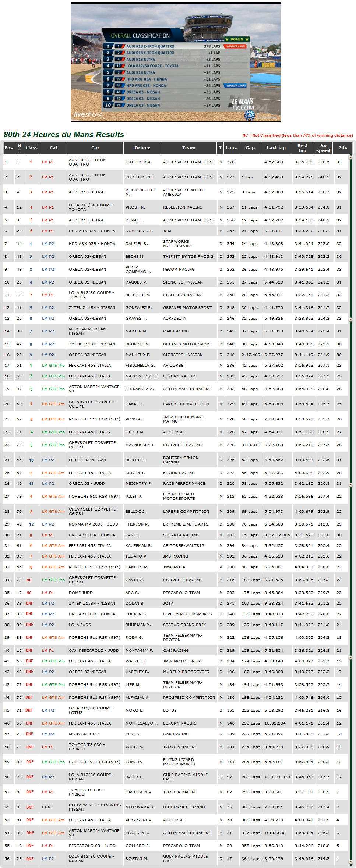Click car ORECA 03 - JUDD
The width and height of the screenshot is (356, 868).
pos(87,483)
